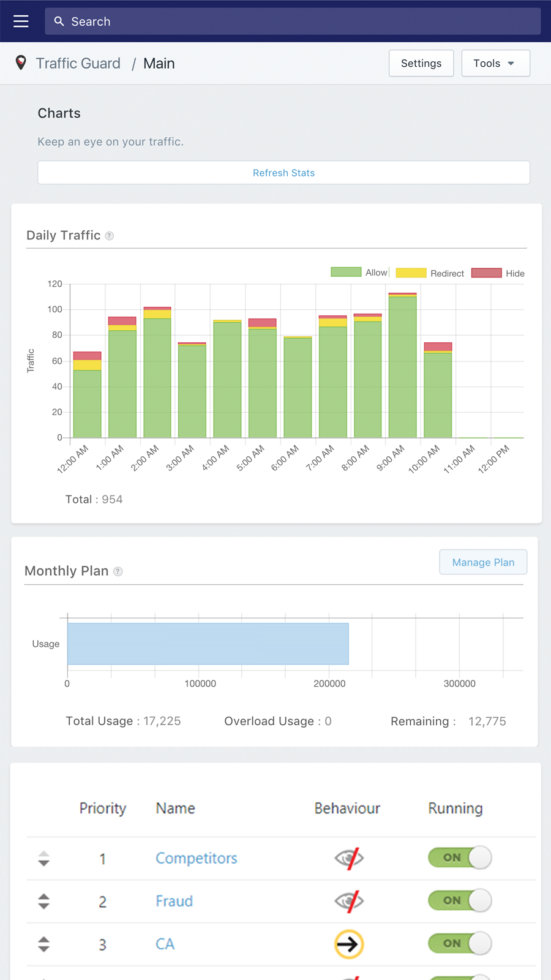
Task: Click the hide behaviour icon for Fraud
Action: tap(349, 901)
